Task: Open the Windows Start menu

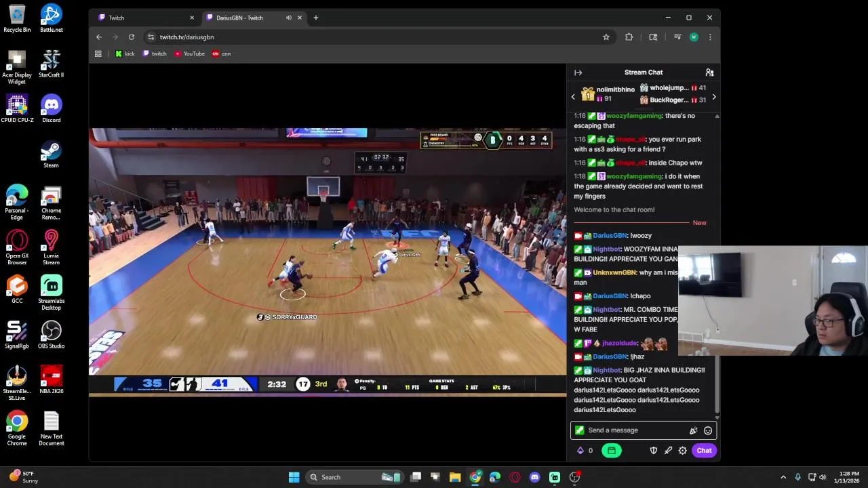Action: click(x=294, y=477)
